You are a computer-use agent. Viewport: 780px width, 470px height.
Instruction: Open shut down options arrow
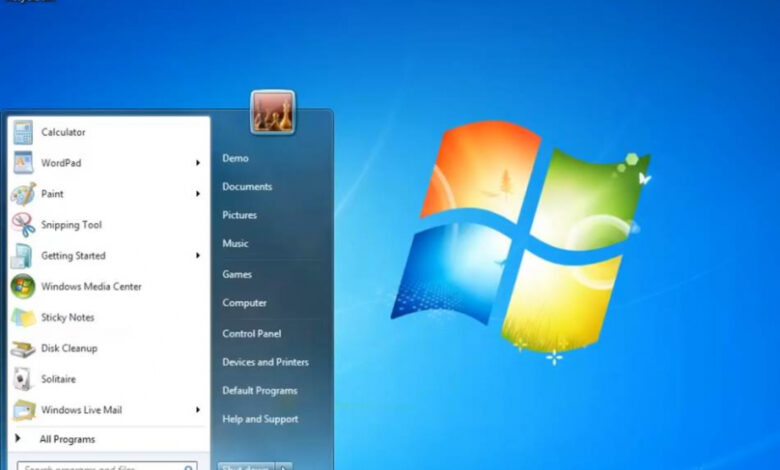pyautogui.click(x=284, y=467)
